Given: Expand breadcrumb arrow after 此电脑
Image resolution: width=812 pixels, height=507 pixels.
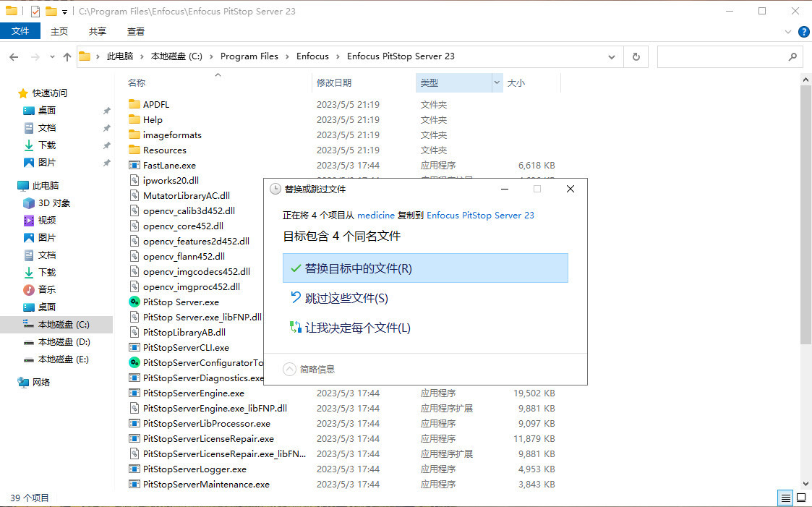Looking at the screenshot, I should pos(142,56).
